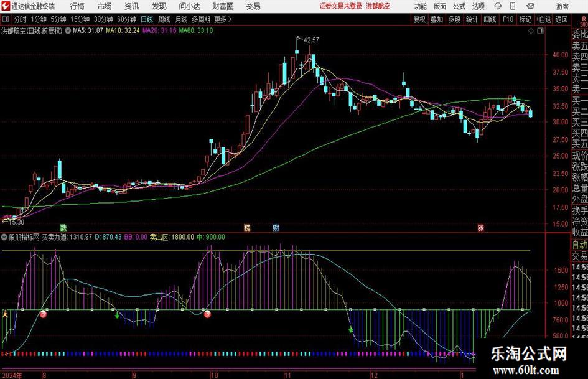Click the 洪都航空 stock name link
The width and height of the screenshot is (588, 379).
[x=378, y=6]
